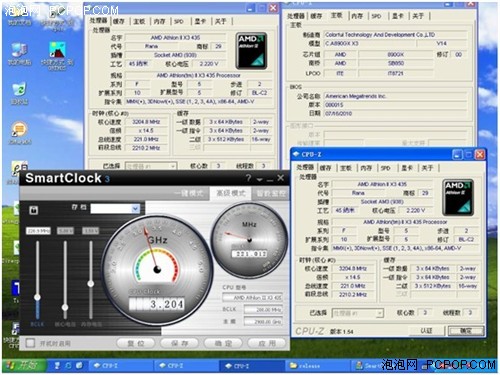Open SPD tab in front CPU-Z window
The image size is (500, 375).
pyautogui.click(x=386, y=168)
